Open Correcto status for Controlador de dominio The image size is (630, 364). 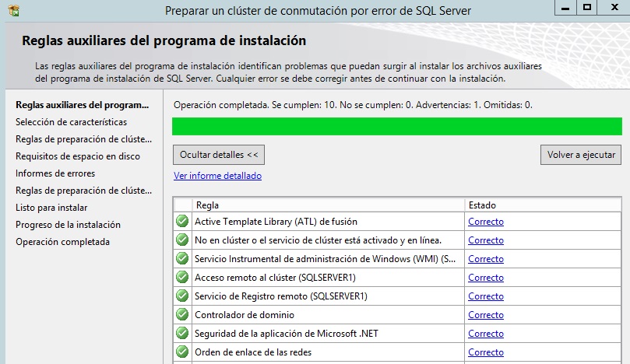(x=486, y=315)
